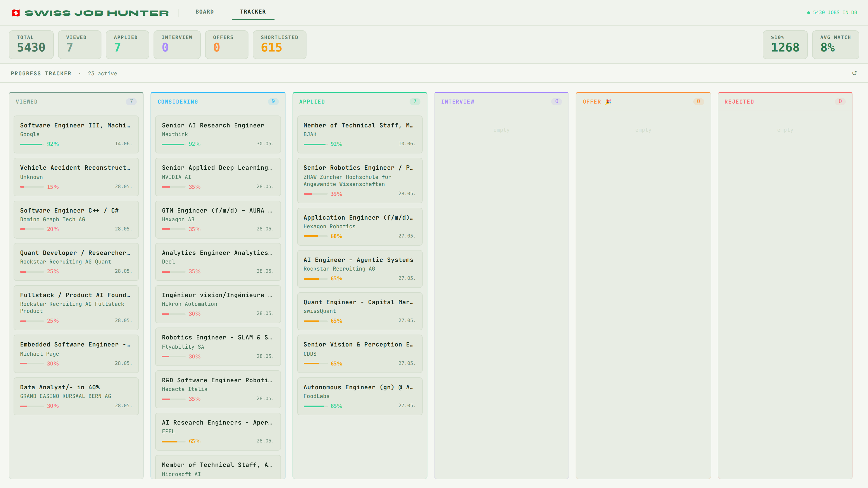
Task: Click the 85% match bar on FoodLabs card
Action: pos(315,406)
